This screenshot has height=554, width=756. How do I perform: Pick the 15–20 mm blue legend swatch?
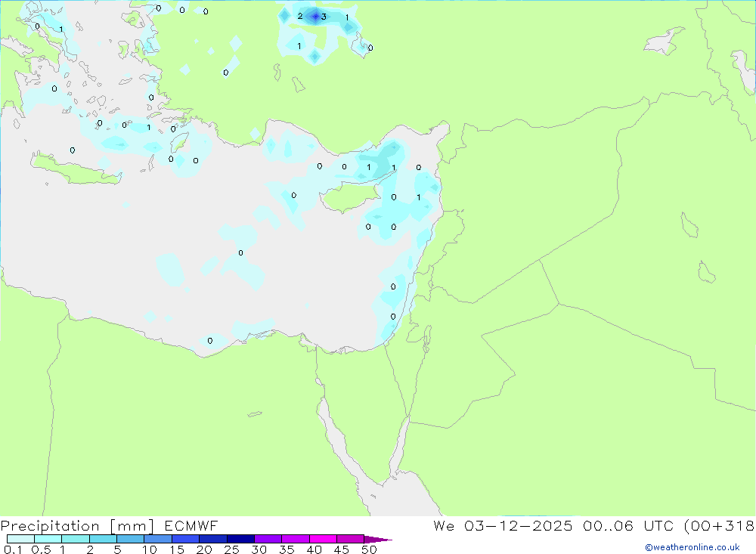click(x=186, y=539)
